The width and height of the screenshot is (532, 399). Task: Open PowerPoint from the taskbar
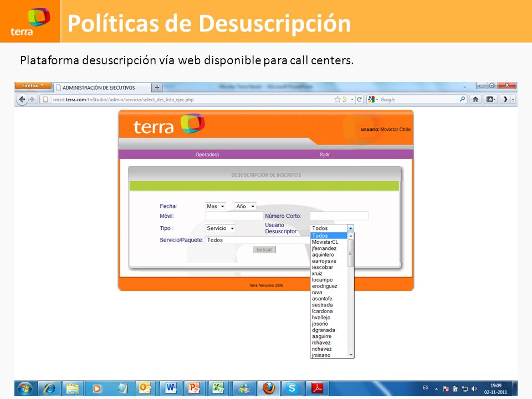coord(195,388)
